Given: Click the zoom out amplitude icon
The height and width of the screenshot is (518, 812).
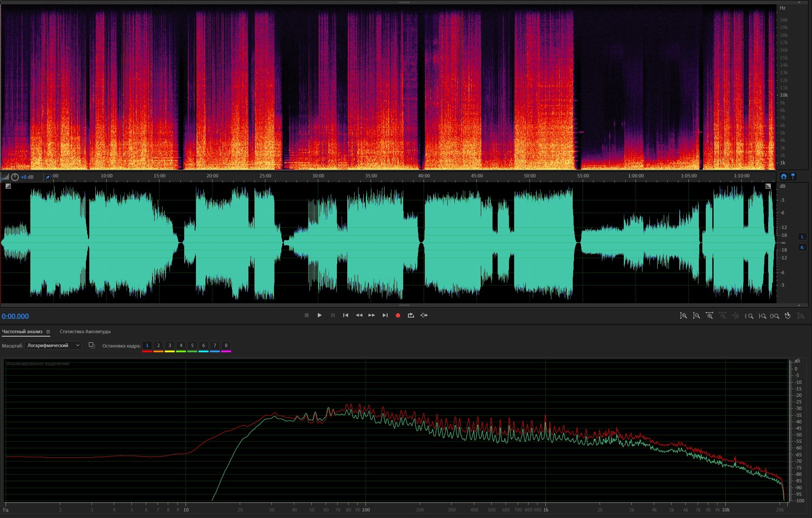Looking at the screenshot, I should (x=696, y=316).
